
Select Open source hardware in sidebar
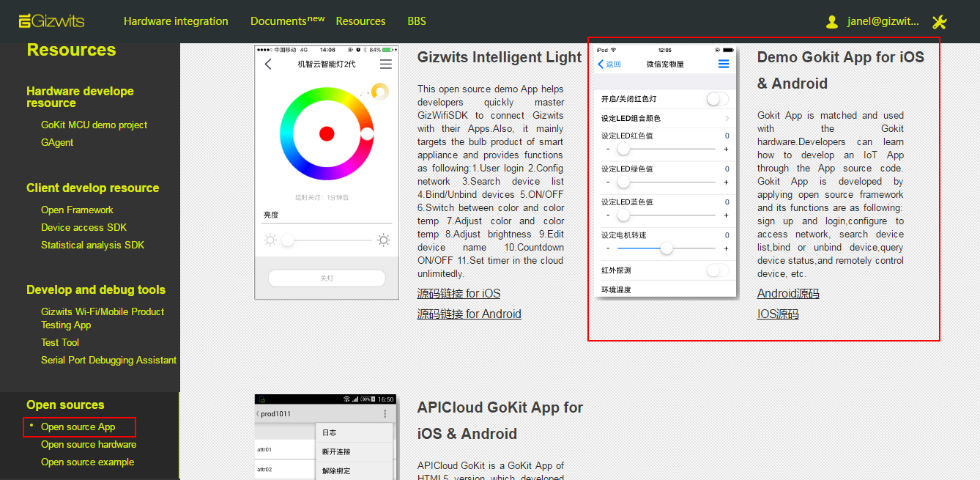(89, 445)
